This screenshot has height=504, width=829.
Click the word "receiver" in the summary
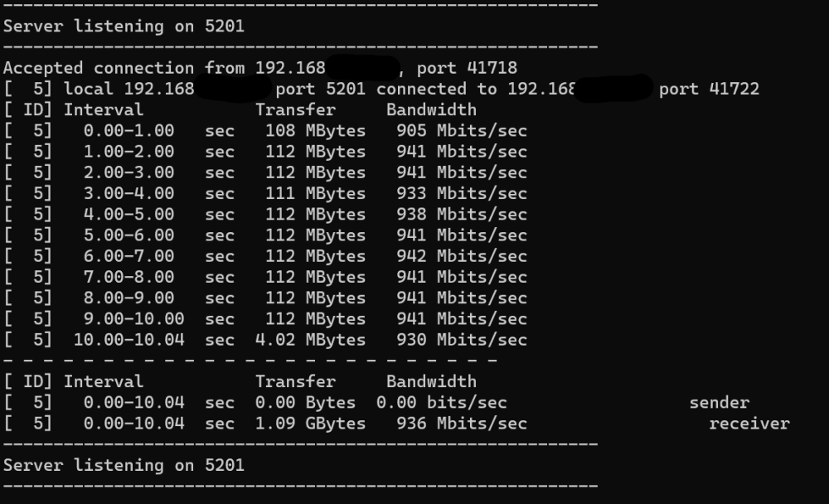[x=749, y=424]
